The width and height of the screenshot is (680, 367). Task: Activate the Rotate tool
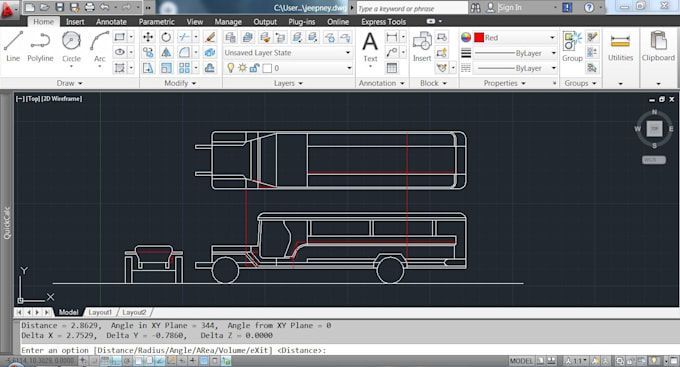click(166, 37)
